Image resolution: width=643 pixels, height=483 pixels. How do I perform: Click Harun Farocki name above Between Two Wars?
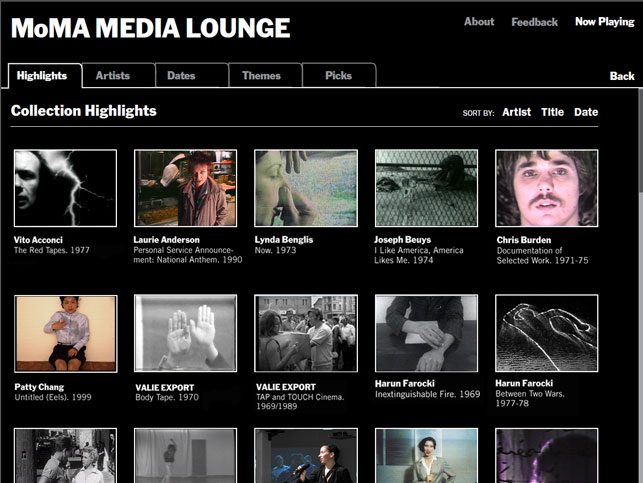pos(524,383)
